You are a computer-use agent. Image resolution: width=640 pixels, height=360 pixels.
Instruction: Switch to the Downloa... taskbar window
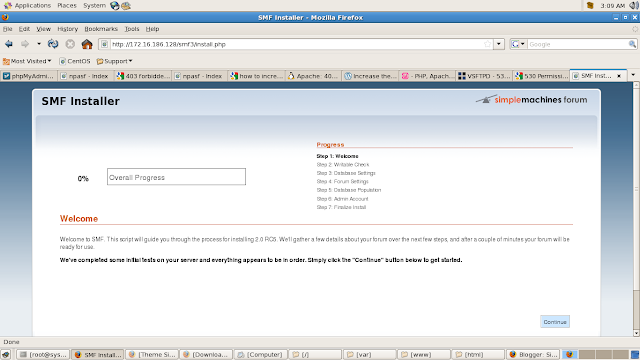(x=206, y=354)
